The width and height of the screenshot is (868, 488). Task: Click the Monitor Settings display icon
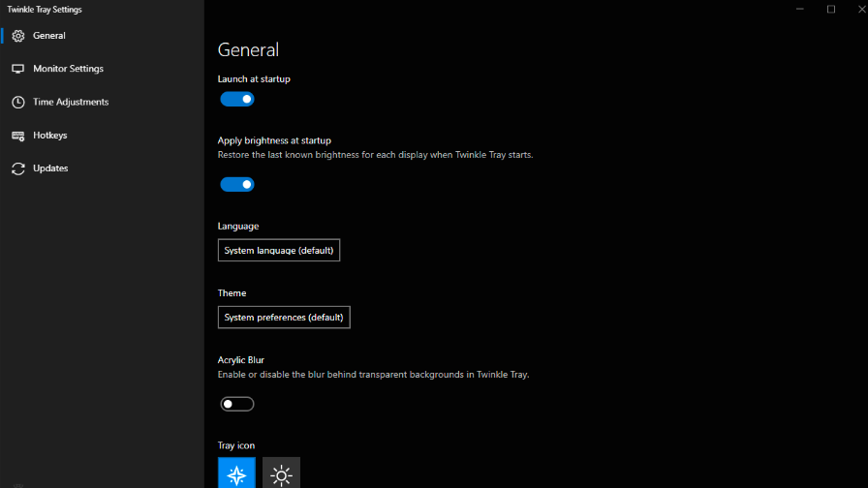(x=17, y=69)
